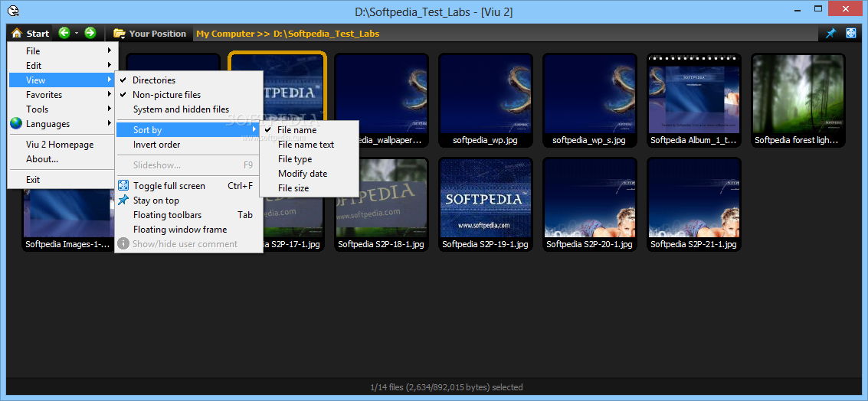This screenshot has height=401, width=868.
Task: Click the Your Position button
Action: point(149,33)
